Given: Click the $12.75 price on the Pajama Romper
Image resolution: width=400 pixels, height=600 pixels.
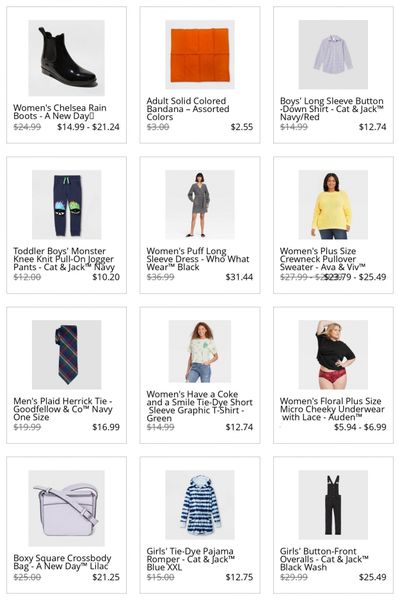Looking at the screenshot, I should (x=239, y=577).
